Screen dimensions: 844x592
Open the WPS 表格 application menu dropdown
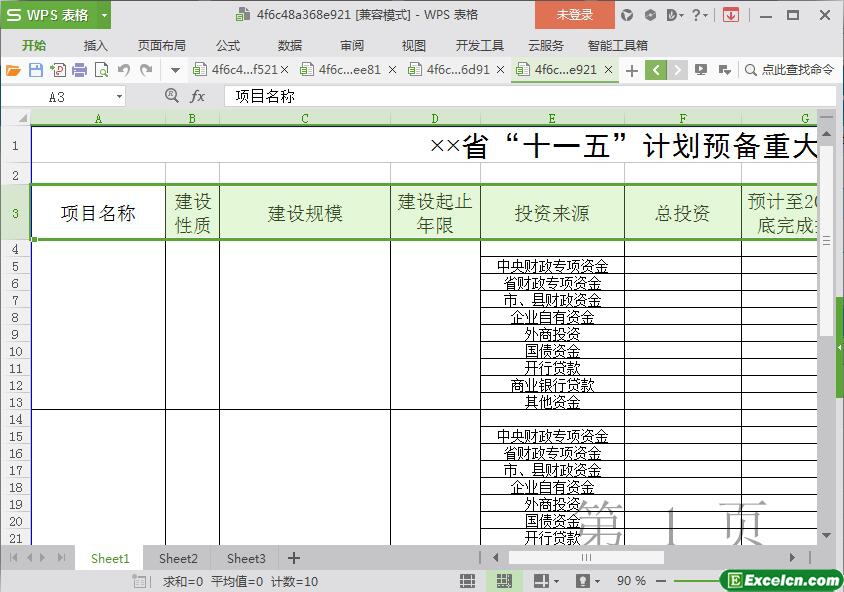[104, 15]
